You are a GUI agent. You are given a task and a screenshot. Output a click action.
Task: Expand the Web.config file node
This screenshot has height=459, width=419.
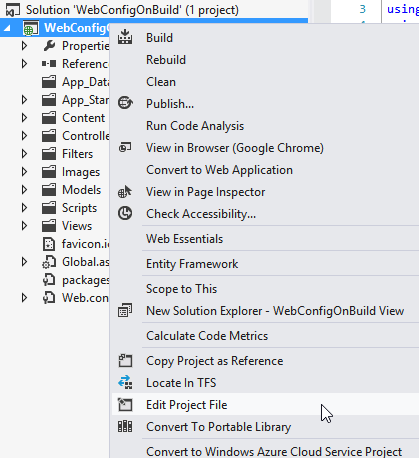pos(24,298)
